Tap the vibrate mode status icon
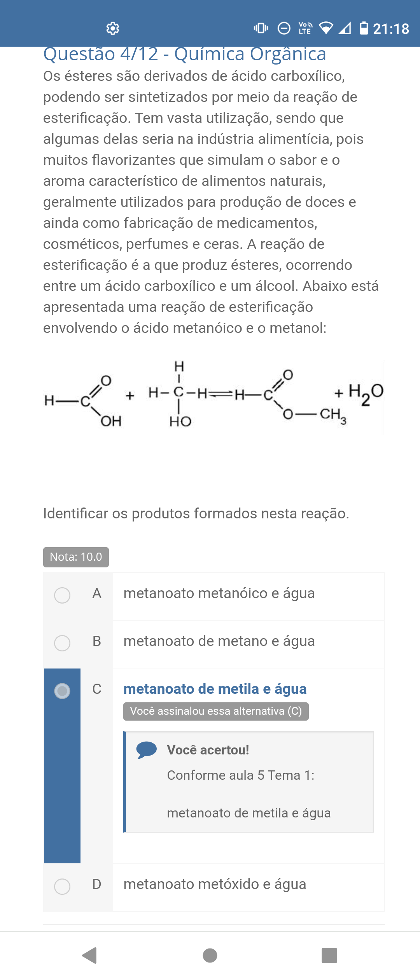Image resolution: width=420 pixels, height=980 pixels. click(x=261, y=28)
